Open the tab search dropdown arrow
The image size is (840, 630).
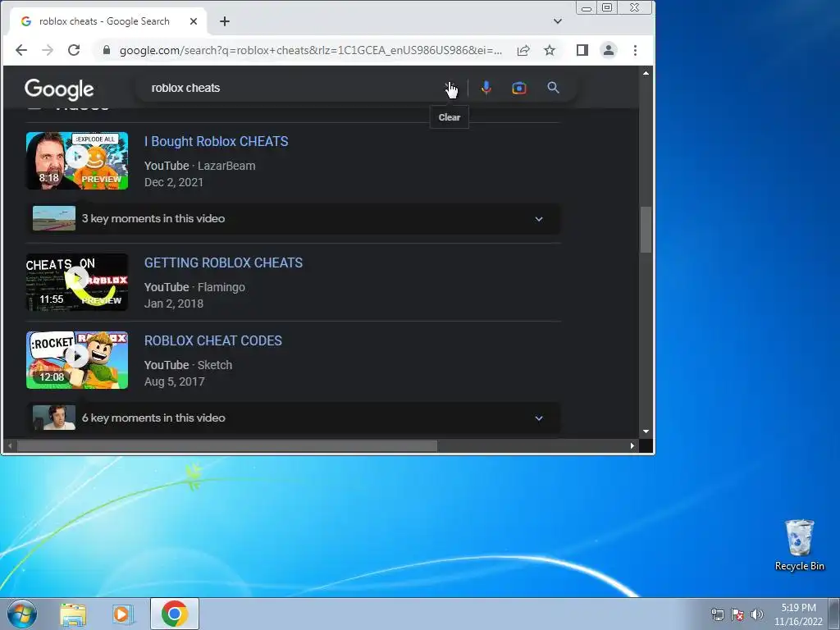[x=558, y=21]
